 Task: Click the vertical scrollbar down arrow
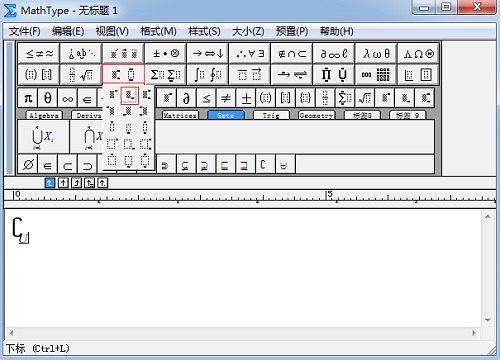point(488,320)
